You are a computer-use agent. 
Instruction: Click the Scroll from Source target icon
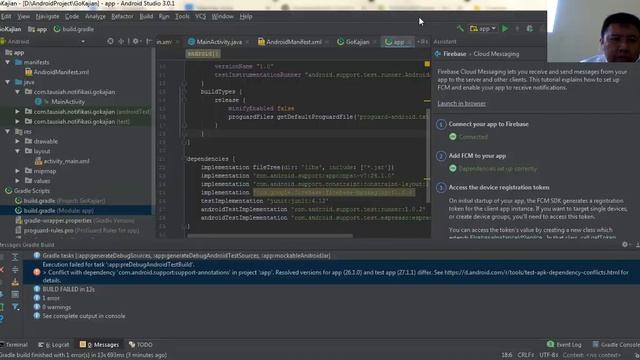[x=110, y=41]
